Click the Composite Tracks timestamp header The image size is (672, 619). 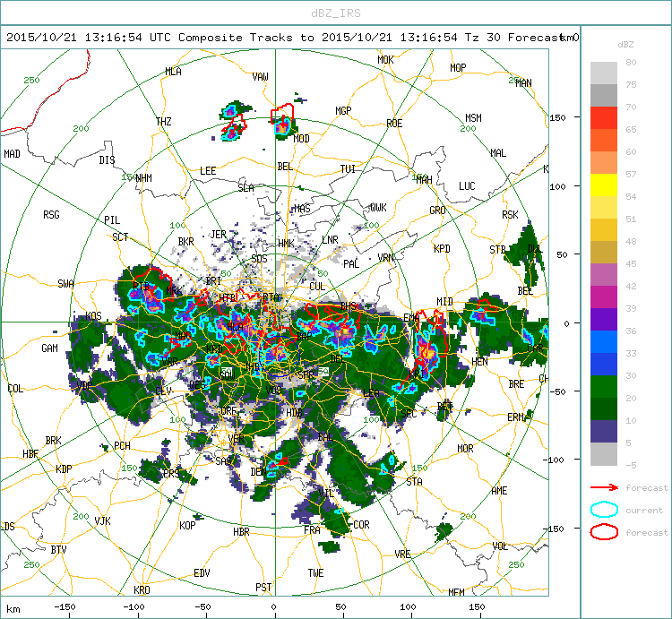tap(285, 38)
